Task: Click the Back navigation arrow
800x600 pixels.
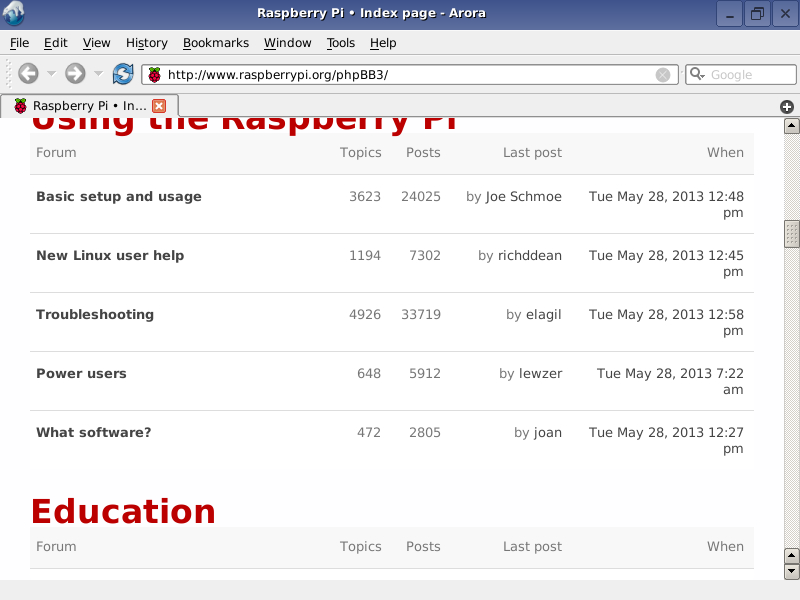Action: [x=30, y=74]
